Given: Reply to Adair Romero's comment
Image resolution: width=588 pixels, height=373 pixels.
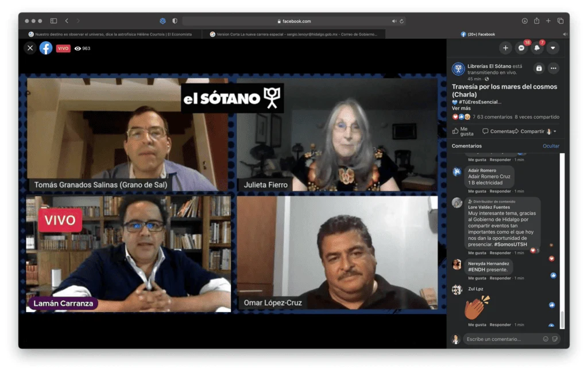Looking at the screenshot, I should pos(500,191).
